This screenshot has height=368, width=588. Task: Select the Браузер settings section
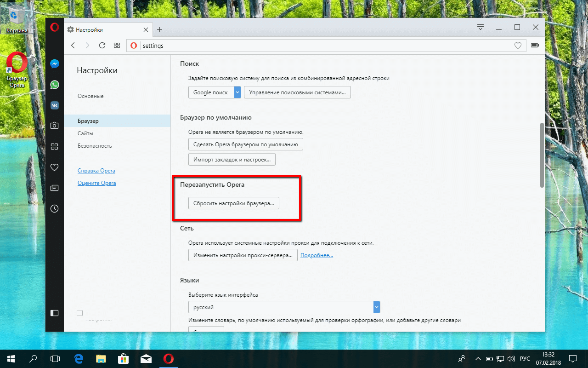click(x=118, y=121)
